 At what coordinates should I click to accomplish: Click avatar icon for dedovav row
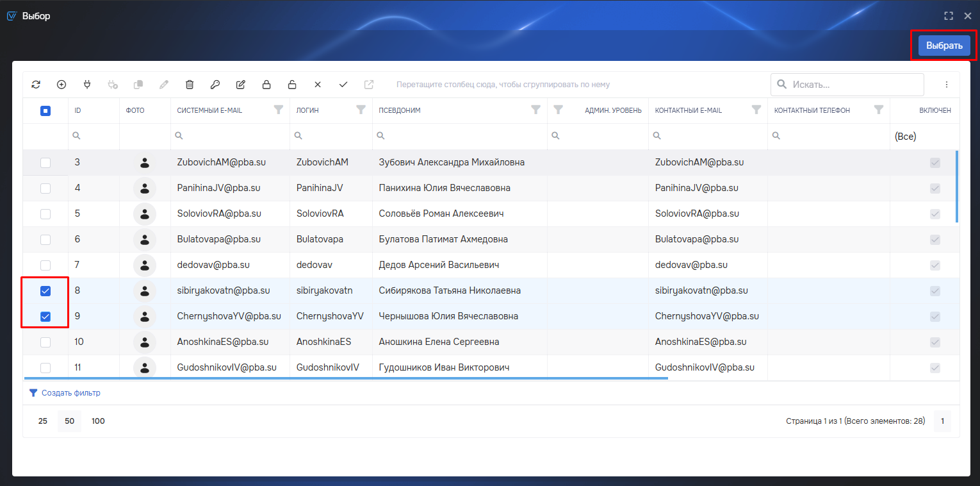coord(145,265)
